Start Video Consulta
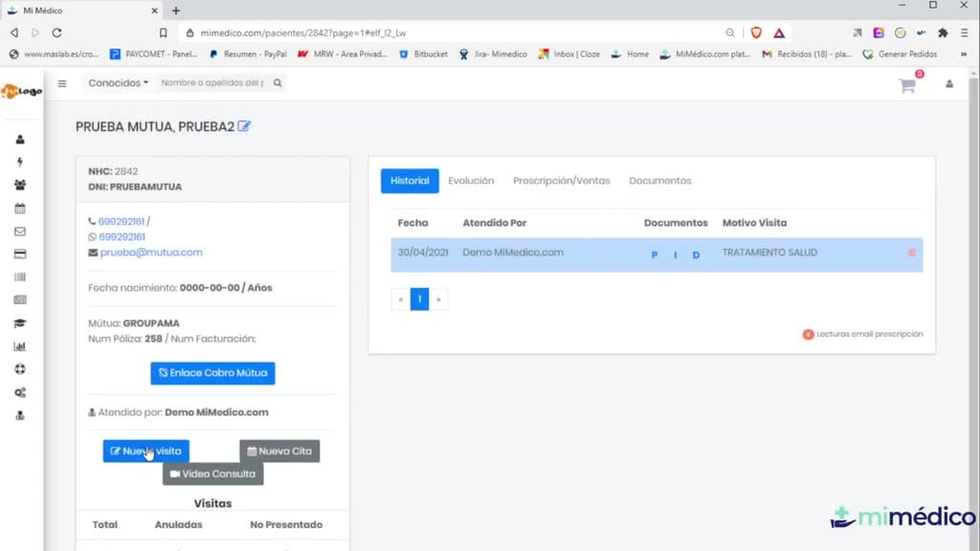 [x=212, y=474]
